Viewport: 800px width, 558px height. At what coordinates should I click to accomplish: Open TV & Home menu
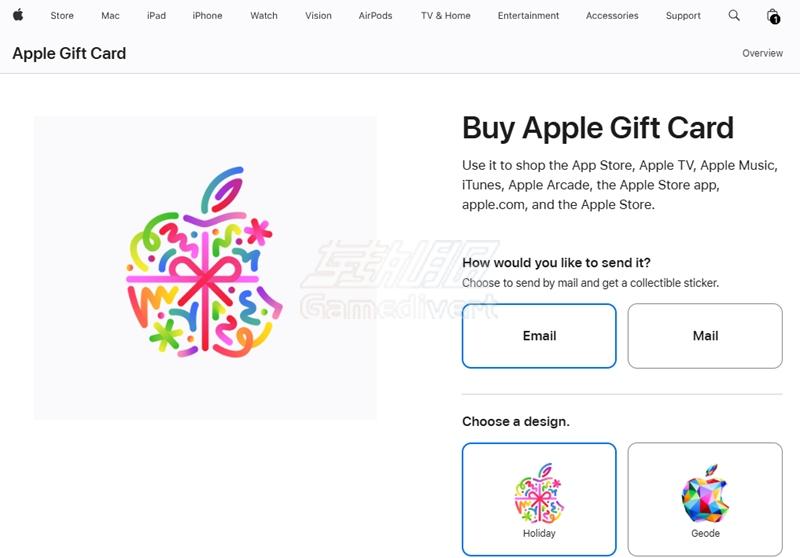click(x=446, y=16)
